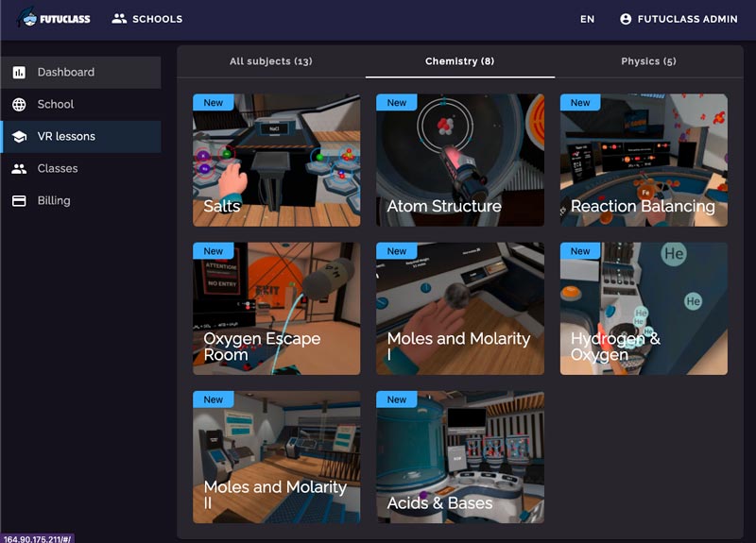This screenshot has height=543, width=756.
Task: Click the Classes people icon
Action: tap(19, 169)
